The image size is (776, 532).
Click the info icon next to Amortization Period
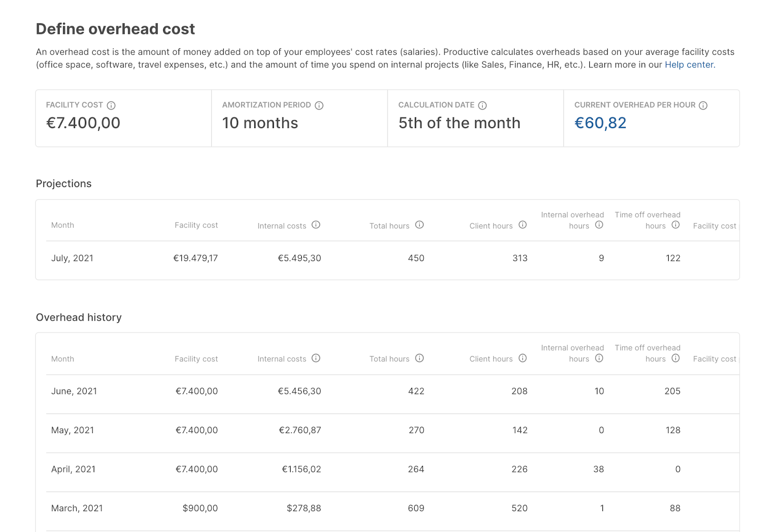click(319, 105)
